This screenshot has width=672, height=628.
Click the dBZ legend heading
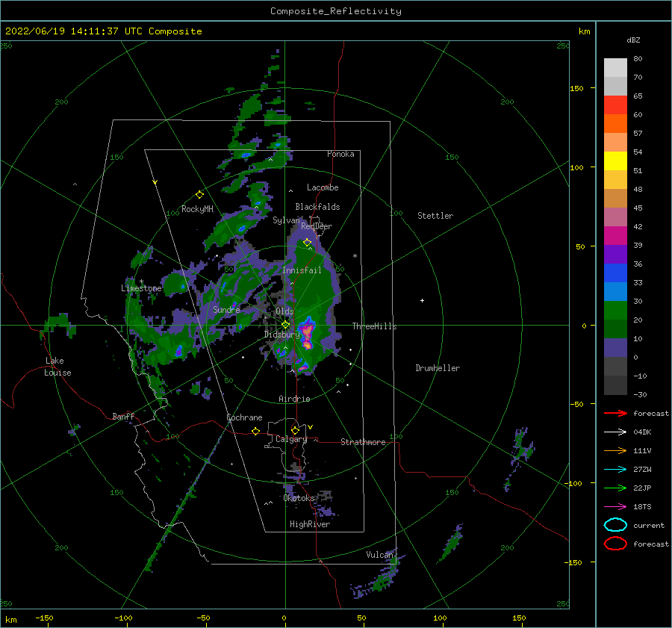[x=633, y=40]
